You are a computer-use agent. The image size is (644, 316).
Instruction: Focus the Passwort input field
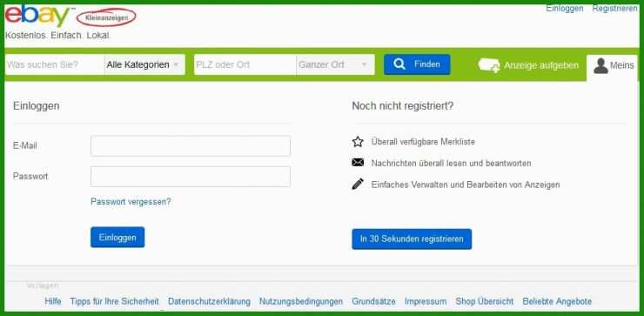(191, 177)
